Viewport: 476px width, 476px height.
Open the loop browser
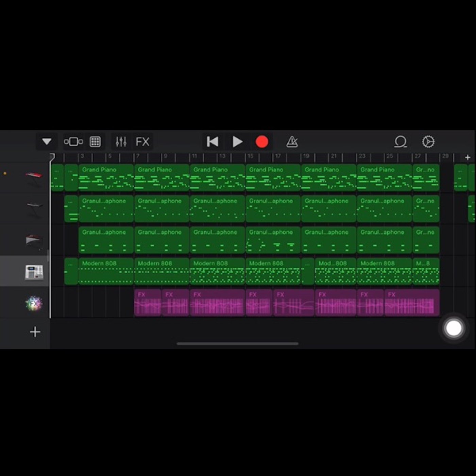[x=401, y=142]
